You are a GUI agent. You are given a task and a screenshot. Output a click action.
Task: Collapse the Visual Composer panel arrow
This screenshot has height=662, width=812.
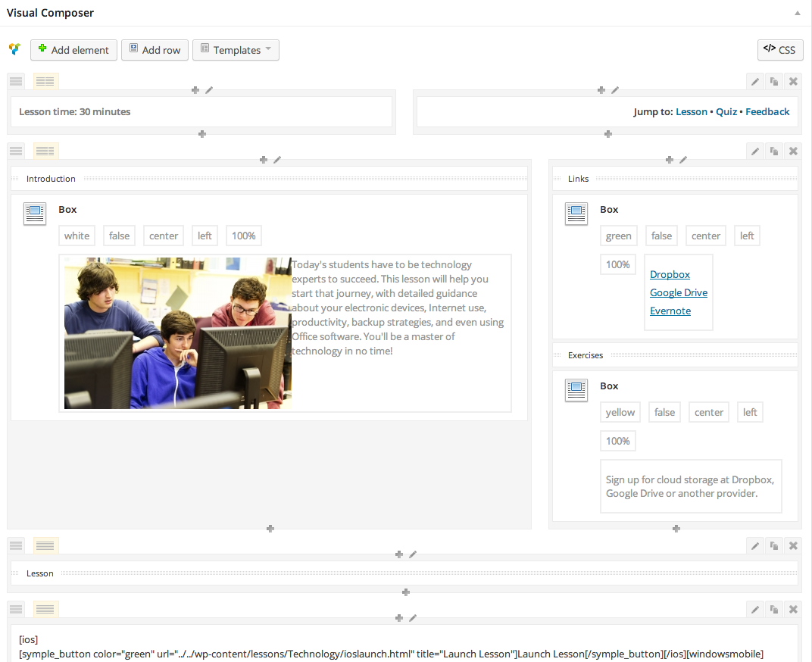[x=797, y=14]
